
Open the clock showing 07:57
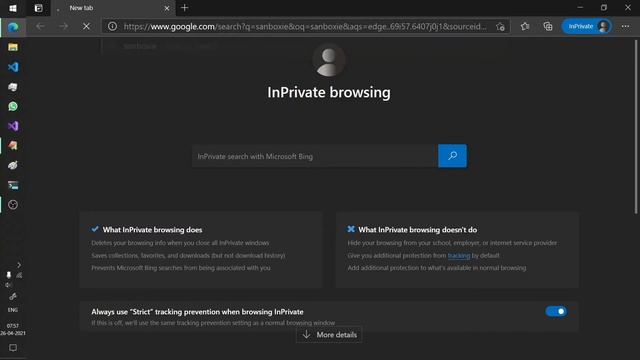coord(13,329)
